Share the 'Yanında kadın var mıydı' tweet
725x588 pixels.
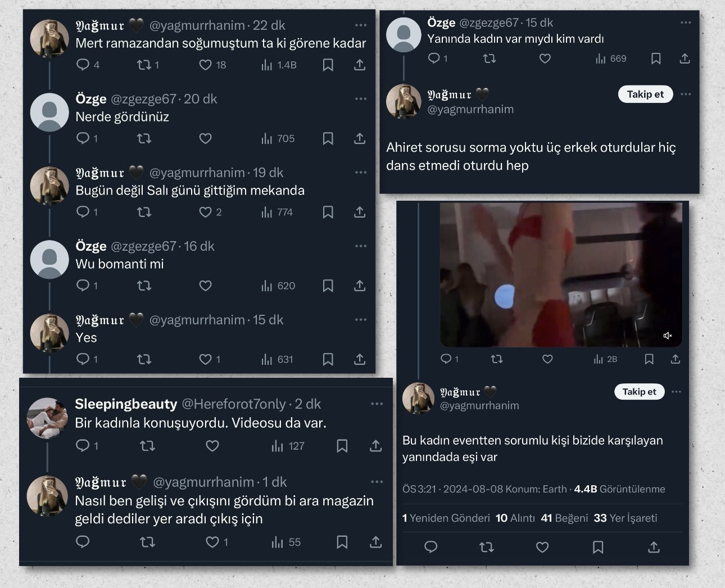pyautogui.click(x=685, y=58)
